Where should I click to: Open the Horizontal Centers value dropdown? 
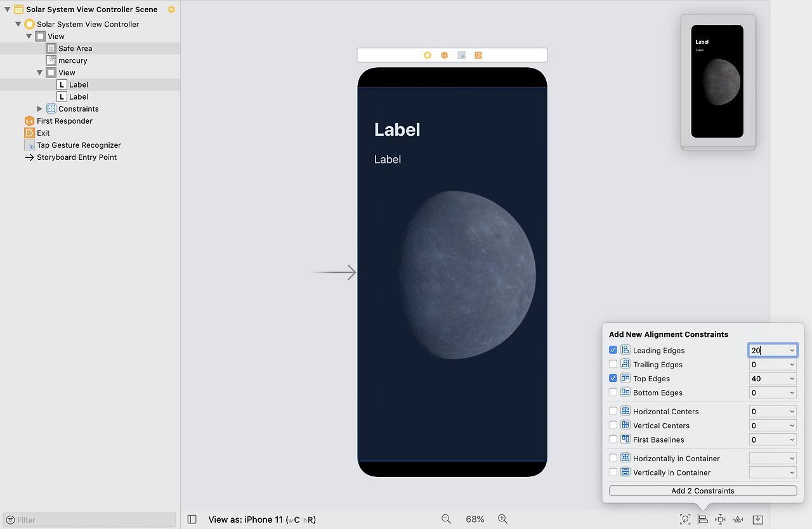click(792, 412)
